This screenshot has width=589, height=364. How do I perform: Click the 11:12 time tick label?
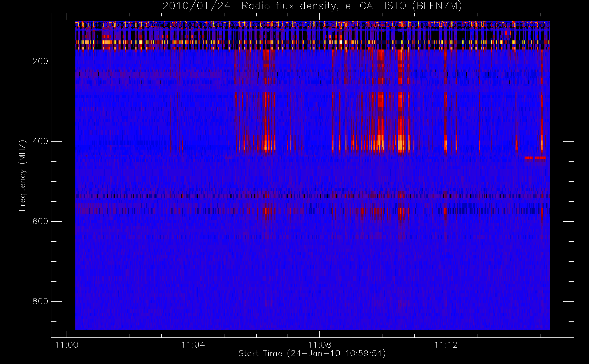(x=446, y=345)
